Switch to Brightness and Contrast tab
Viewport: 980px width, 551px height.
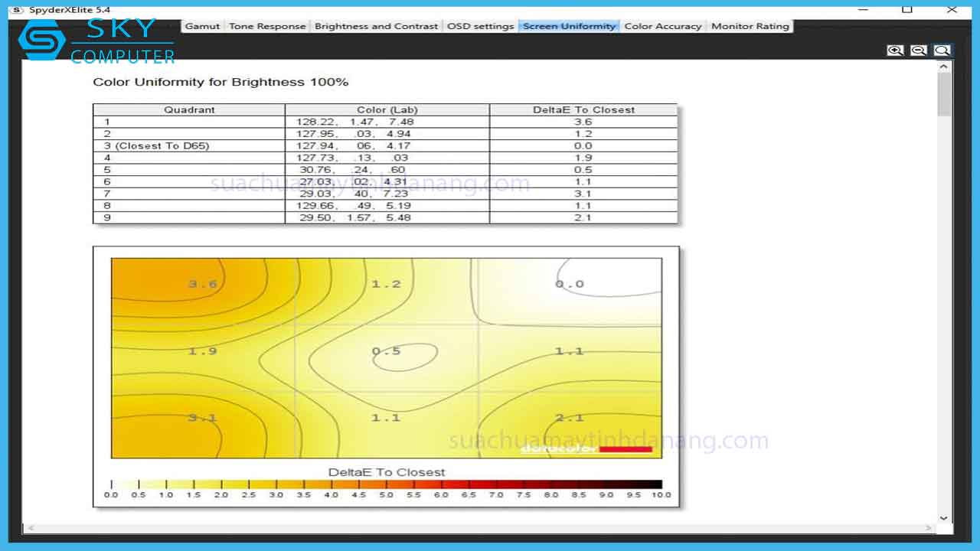point(376,25)
